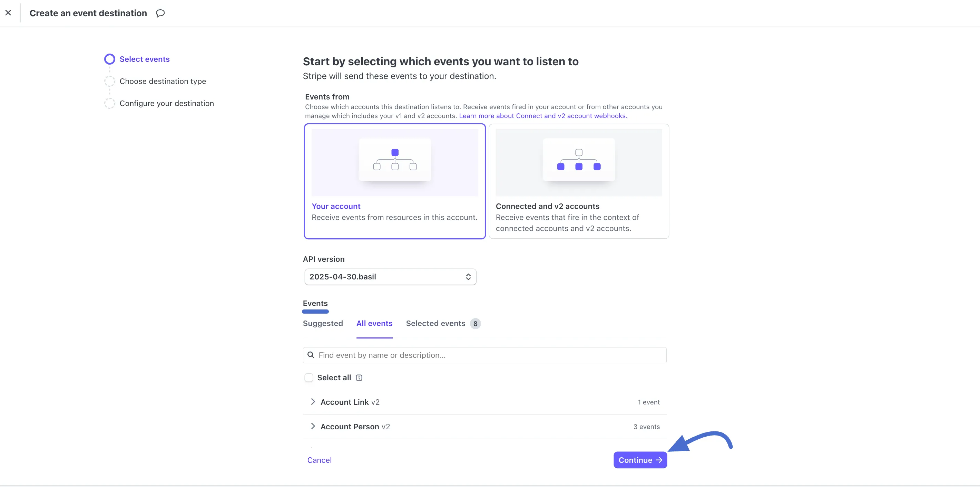Close the event destination dialog

click(x=8, y=13)
